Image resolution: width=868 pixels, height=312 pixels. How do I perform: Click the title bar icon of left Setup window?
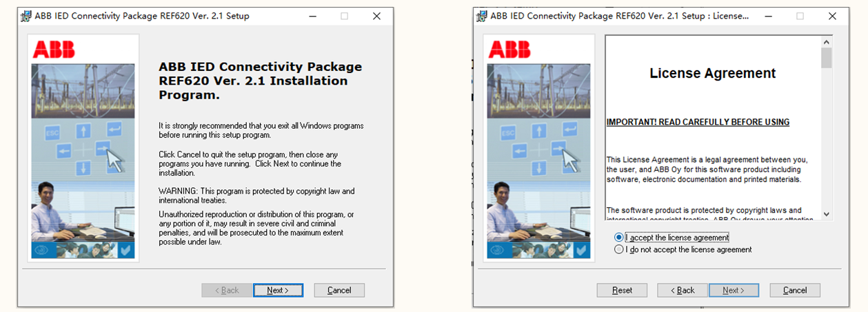click(27, 16)
